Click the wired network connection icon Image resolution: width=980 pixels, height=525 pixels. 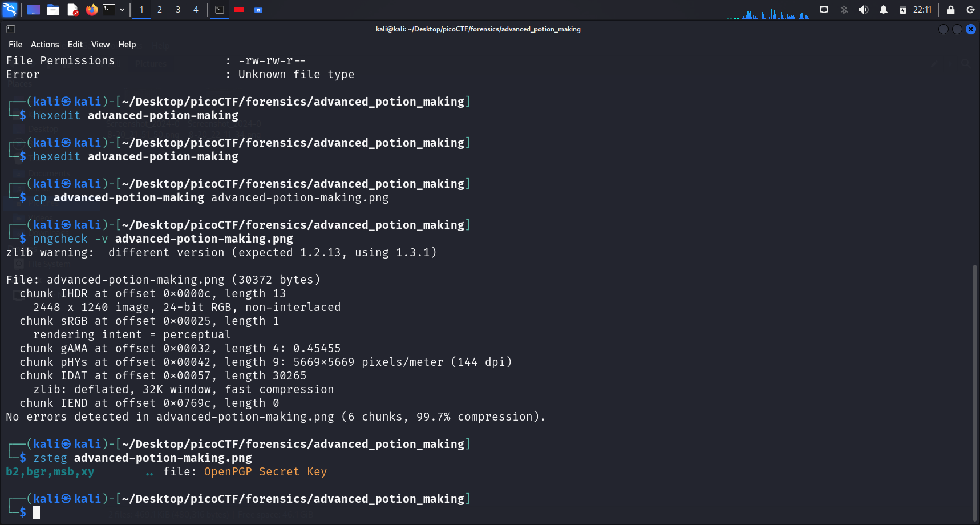pyautogui.click(x=824, y=10)
